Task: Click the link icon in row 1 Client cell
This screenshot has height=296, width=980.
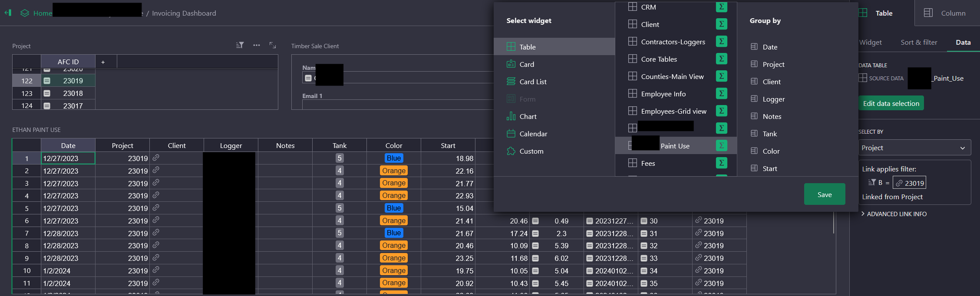Action: 156,158
